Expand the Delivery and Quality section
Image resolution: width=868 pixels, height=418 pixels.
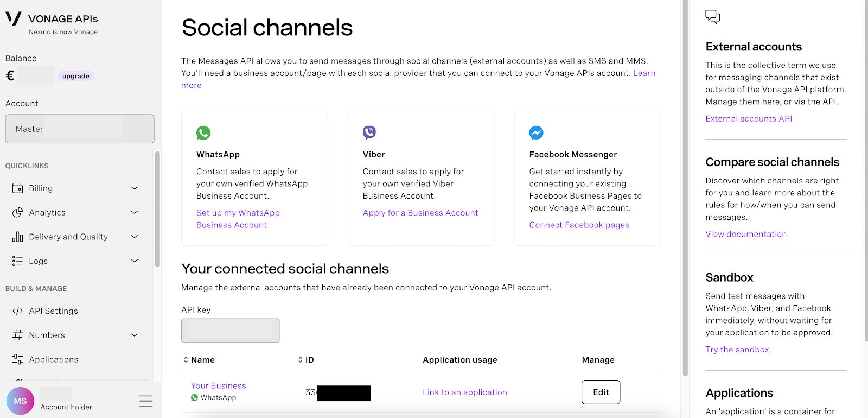(x=135, y=237)
